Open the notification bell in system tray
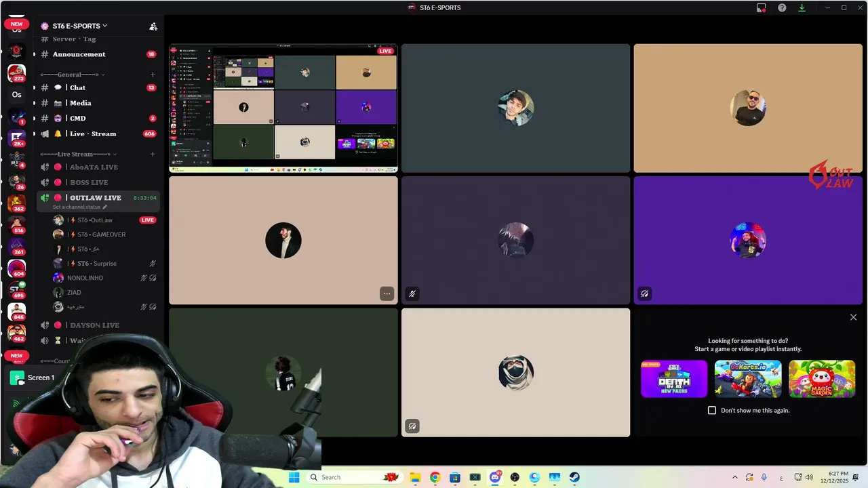 tap(856, 477)
